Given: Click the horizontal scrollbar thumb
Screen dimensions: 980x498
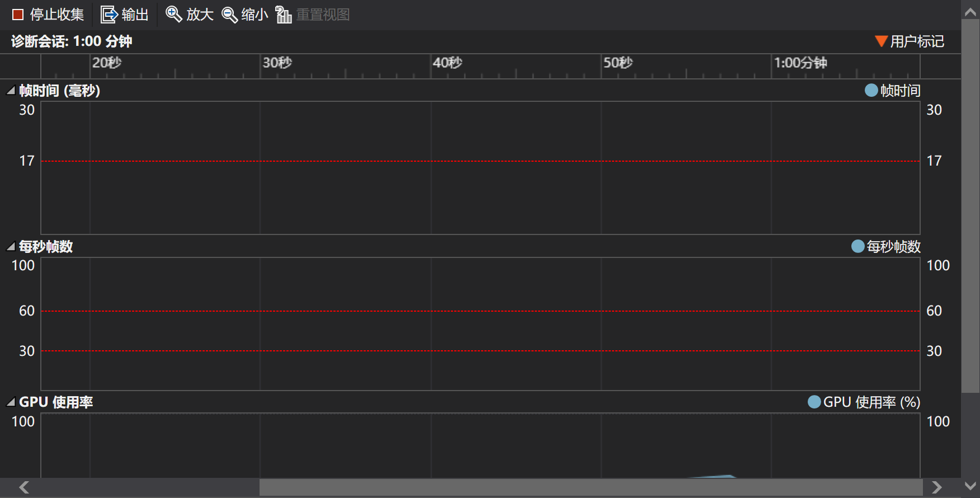Looking at the screenshot, I should [591, 487].
